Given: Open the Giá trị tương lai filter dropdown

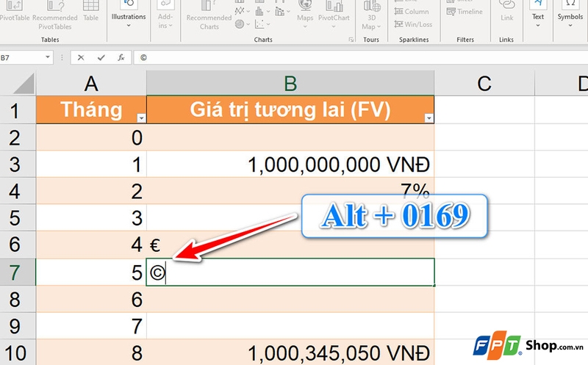Looking at the screenshot, I should point(429,118).
